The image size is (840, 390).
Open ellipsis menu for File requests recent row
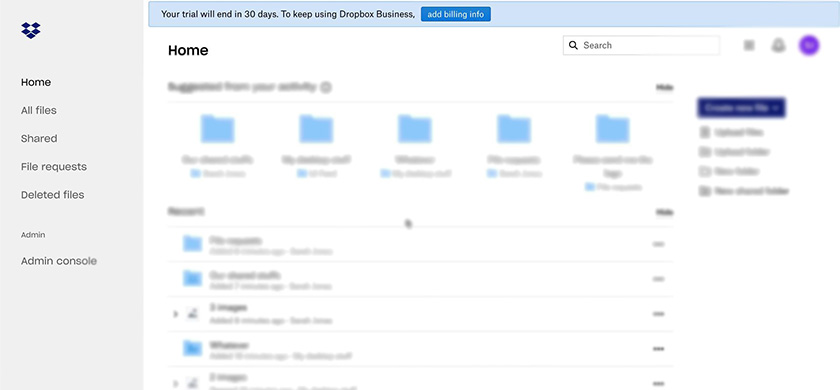658,244
